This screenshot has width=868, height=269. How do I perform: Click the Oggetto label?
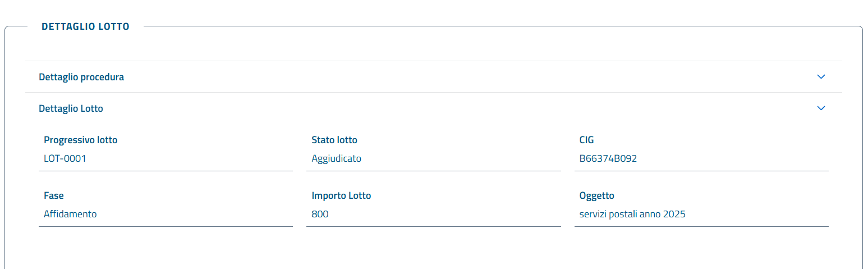(596, 196)
